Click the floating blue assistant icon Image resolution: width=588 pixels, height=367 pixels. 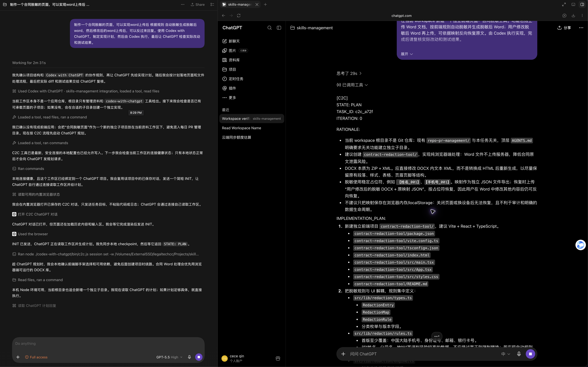[x=580, y=245]
